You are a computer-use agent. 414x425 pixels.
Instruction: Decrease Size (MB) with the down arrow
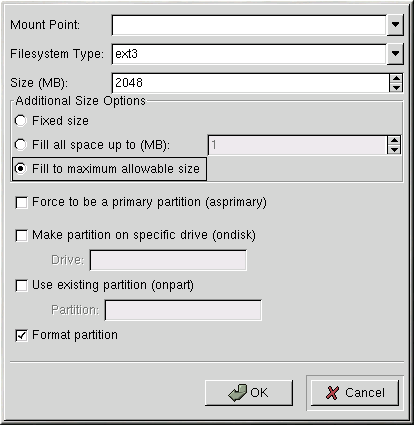click(396, 88)
